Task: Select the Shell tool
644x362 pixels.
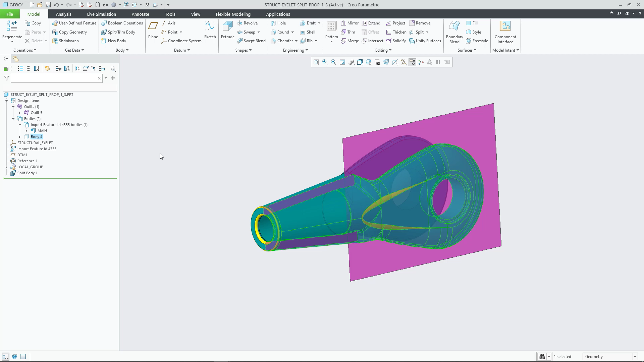Action: (x=308, y=32)
